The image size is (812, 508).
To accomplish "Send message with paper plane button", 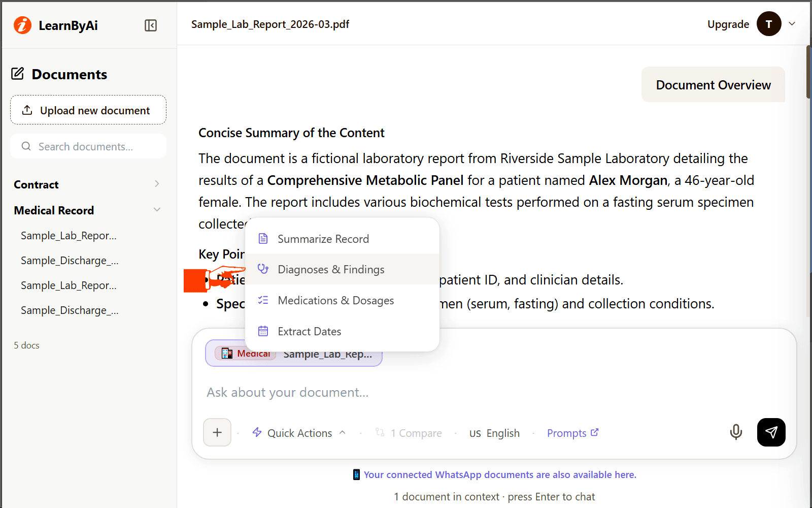I will tap(771, 432).
